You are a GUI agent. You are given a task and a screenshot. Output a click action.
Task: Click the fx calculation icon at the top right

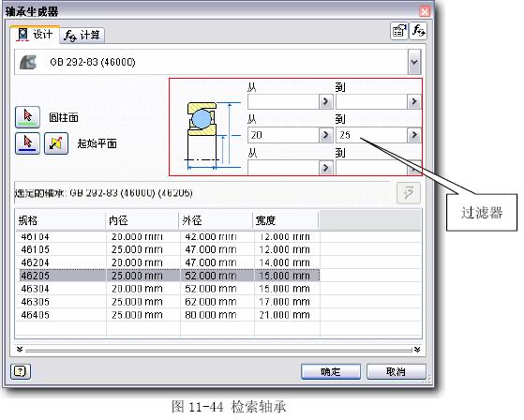(x=418, y=31)
